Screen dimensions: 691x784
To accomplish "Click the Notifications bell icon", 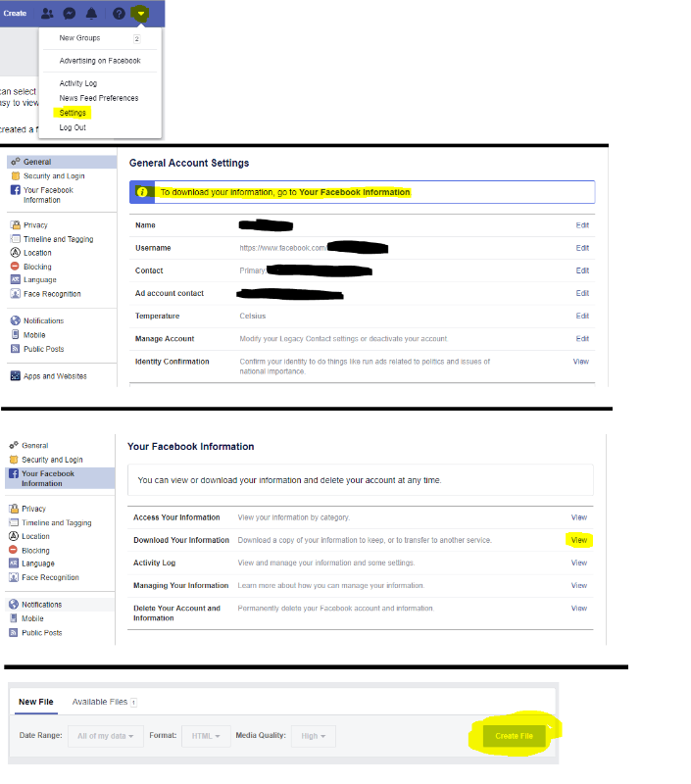I will pos(91,14).
